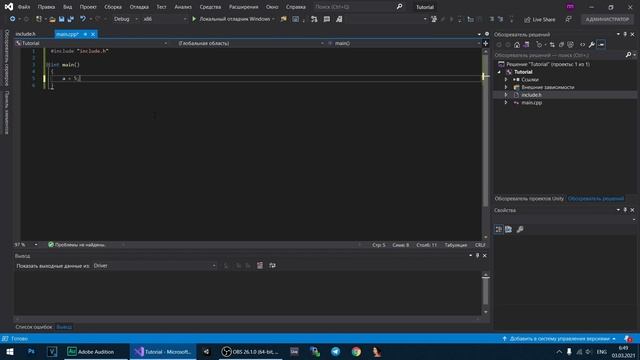Open the Глобальная область scope dropdown
The image size is (640, 360).
point(251,43)
